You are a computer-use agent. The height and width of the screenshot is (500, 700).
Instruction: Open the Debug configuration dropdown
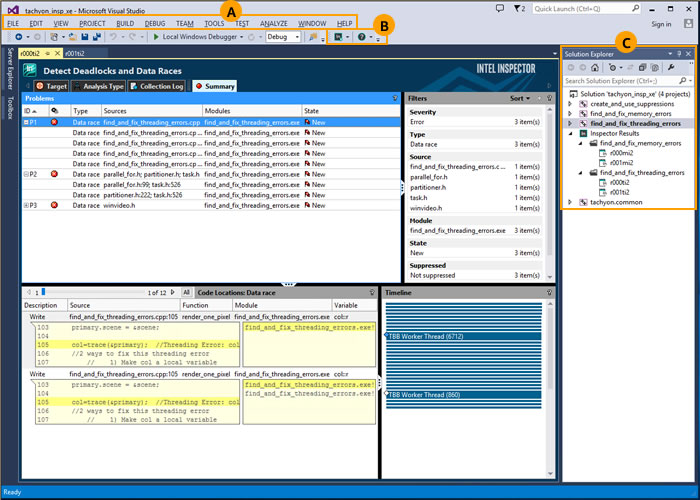click(x=283, y=37)
